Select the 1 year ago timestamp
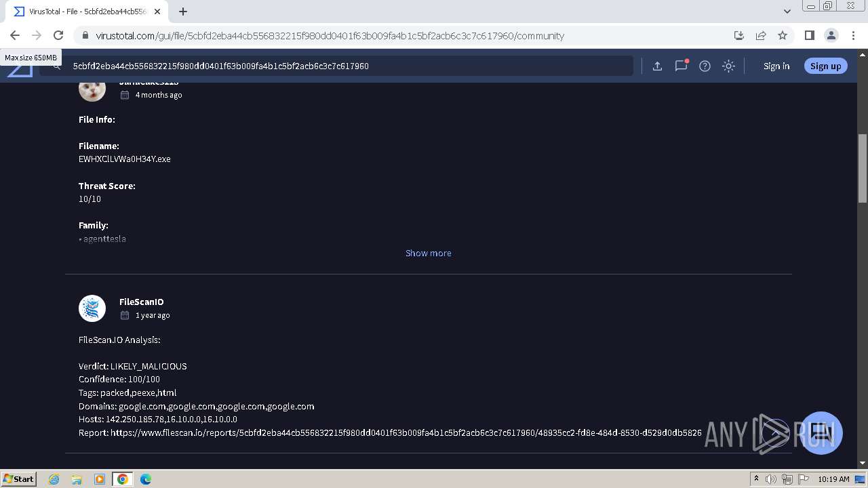 pos(153,315)
